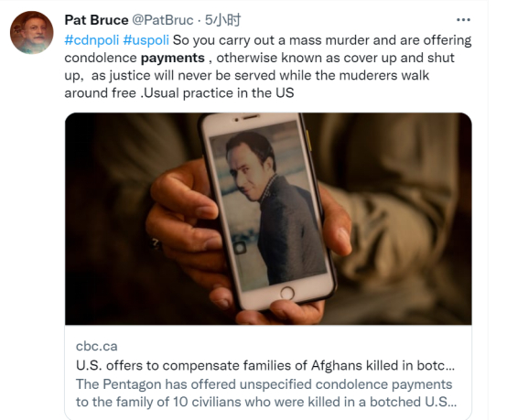The image size is (507, 420).
Task: Click the man's portrait on phone screen
Action: (x=268, y=206)
